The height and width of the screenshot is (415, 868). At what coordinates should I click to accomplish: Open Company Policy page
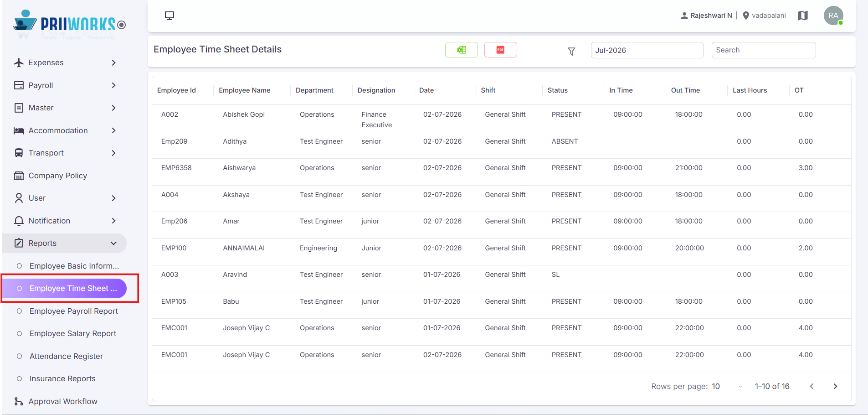pos(58,176)
